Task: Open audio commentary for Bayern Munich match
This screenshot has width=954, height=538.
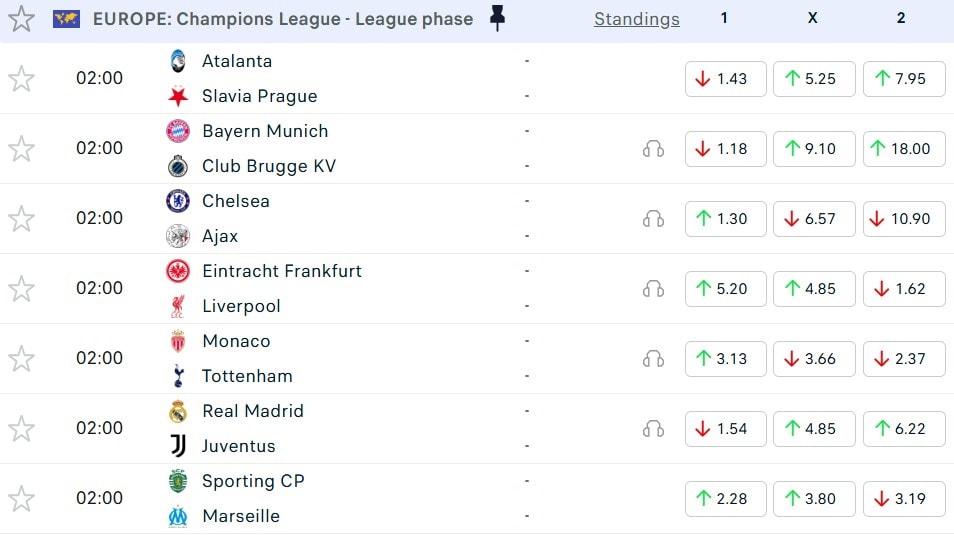Action: (x=654, y=149)
